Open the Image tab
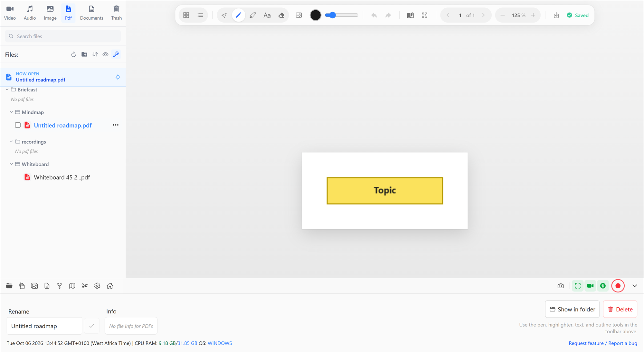This screenshot has width=644, height=353. (x=50, y=13)
